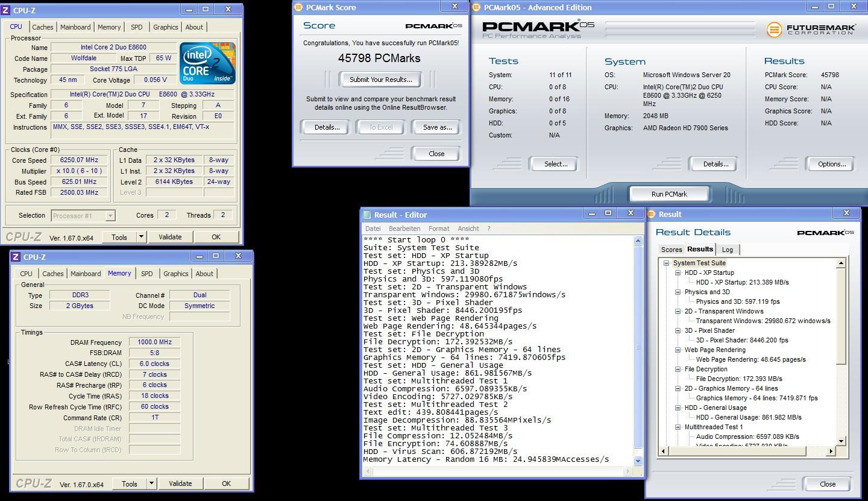Collapse the HDD - General Usage node

(x=678, y=408)
